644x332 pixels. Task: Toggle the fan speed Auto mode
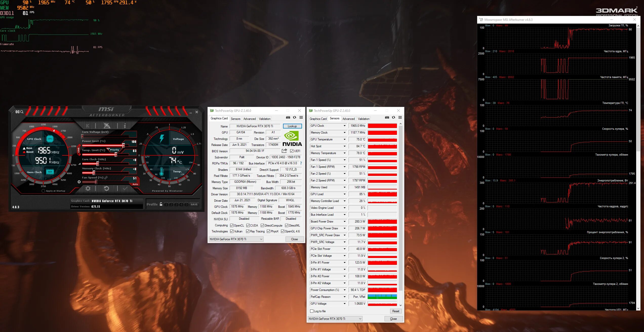[135, 184]
